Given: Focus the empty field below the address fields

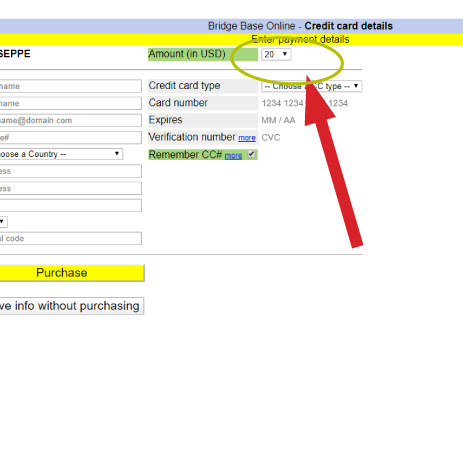Looking at the screenshot, I should tap(71, 205).
